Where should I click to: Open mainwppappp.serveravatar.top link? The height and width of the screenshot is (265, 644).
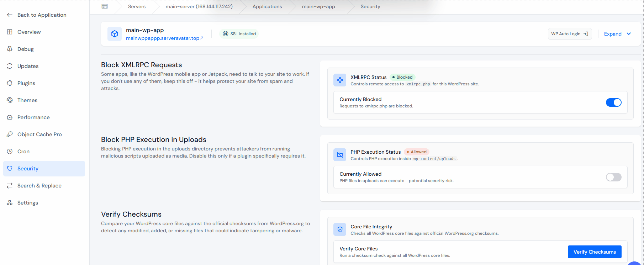[x=164, y=38]
